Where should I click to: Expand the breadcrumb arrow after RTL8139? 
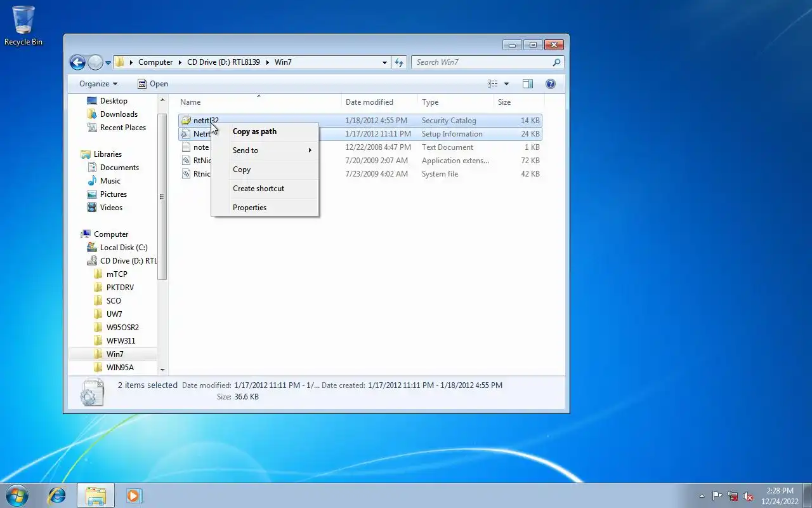click(x=266, y=62)
